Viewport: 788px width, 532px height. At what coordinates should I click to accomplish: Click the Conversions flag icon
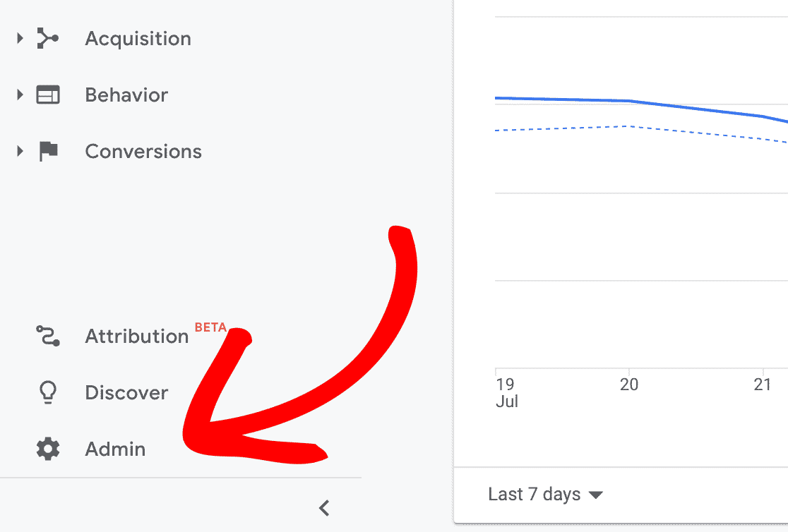[48, 152]
